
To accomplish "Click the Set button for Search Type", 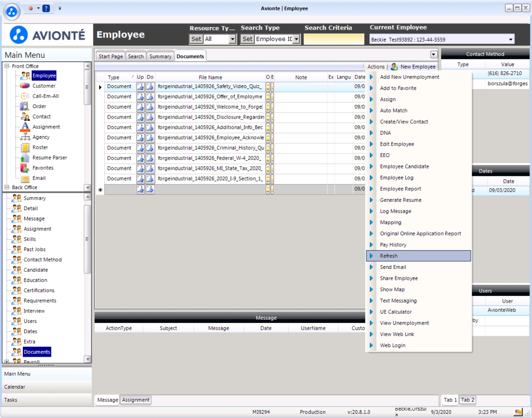I will (247, 39).
